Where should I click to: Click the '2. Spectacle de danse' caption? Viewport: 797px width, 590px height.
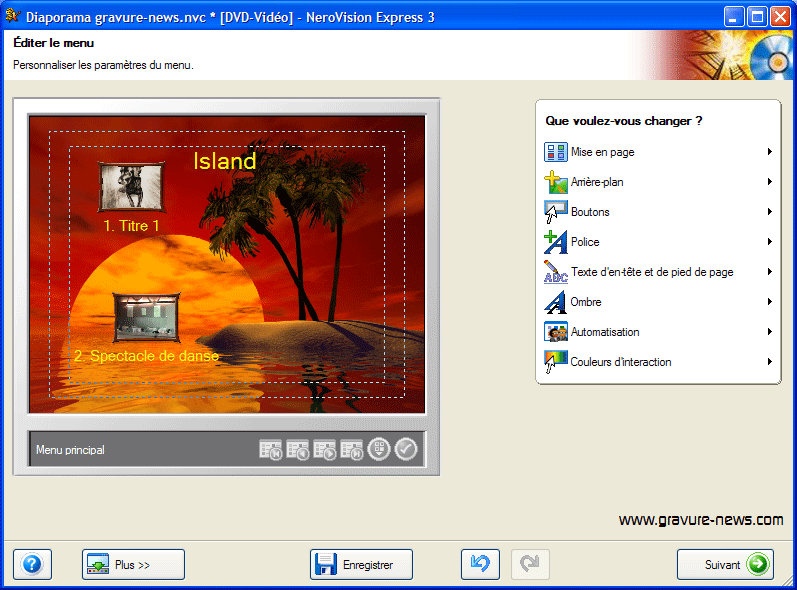pos(146,356)
